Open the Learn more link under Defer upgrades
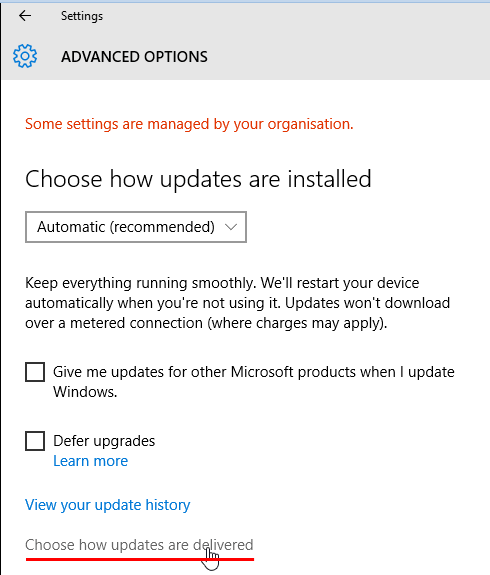 91,461
